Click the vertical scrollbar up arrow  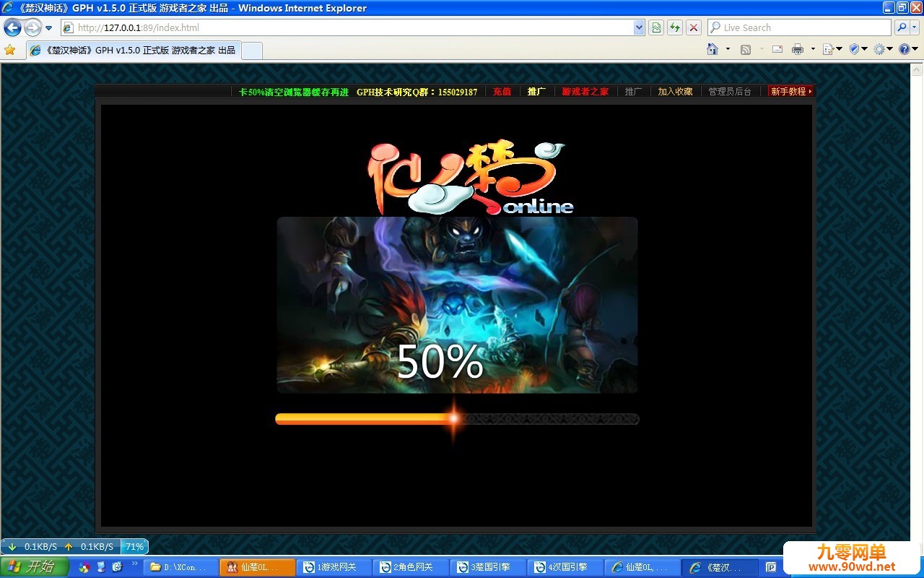pos(916,69)
